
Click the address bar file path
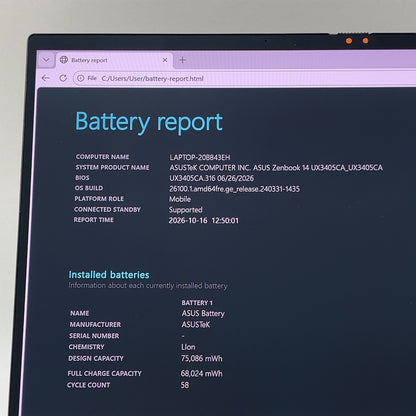(152, 79)
